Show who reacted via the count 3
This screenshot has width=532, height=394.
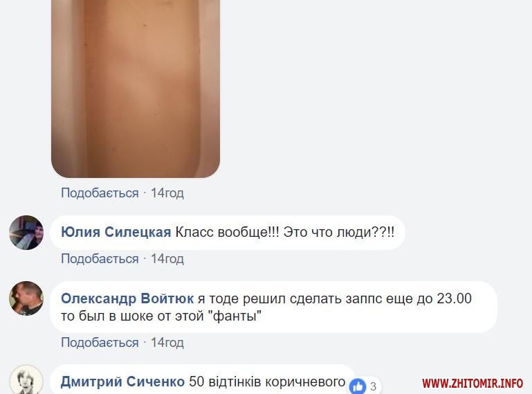tap(373, 386)
